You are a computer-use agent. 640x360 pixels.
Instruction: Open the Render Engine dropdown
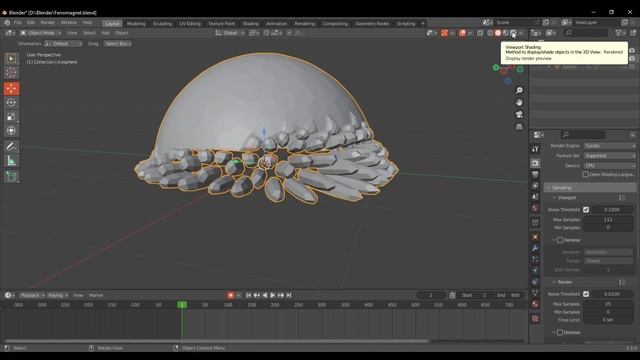click(x=609, y=146)
